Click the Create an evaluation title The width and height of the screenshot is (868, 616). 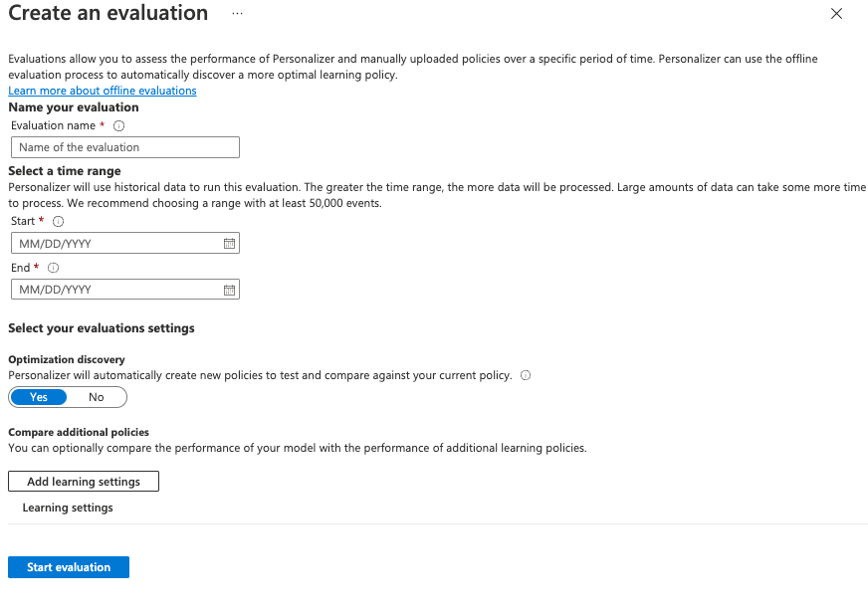[x=108, y=14]
